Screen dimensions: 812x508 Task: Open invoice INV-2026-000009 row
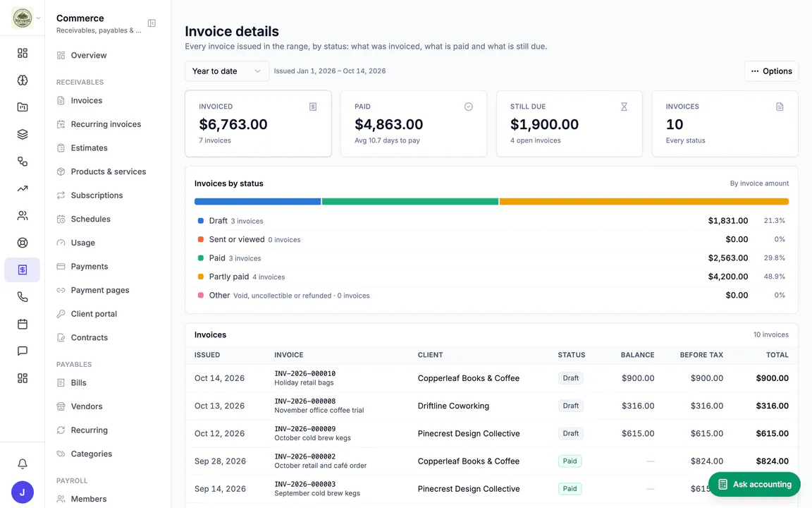(x=491, y=433)
